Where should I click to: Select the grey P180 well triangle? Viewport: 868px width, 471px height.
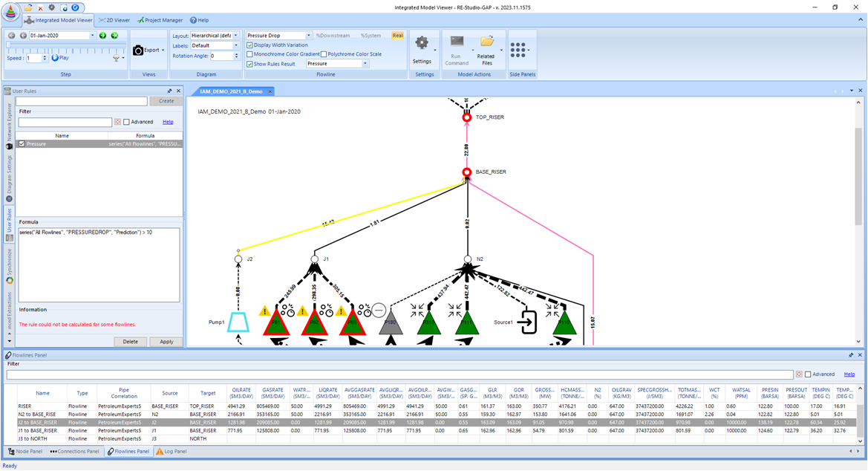pyautogui.click(x=391, y=323)
